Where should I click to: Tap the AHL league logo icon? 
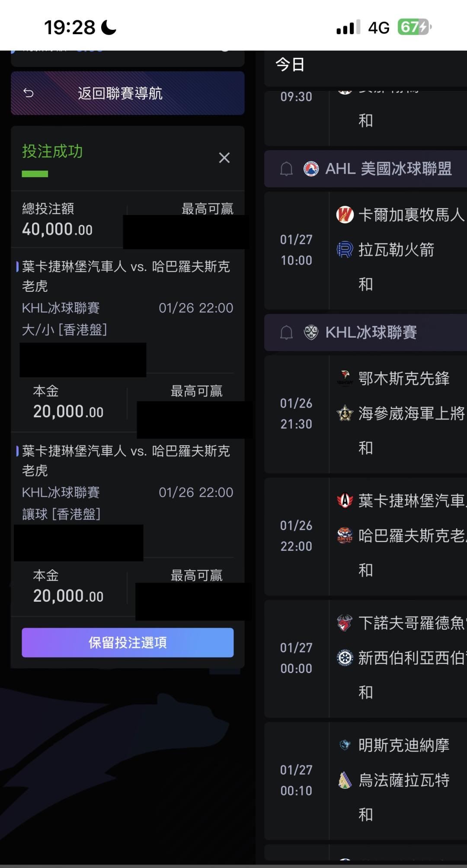point(311,169)
